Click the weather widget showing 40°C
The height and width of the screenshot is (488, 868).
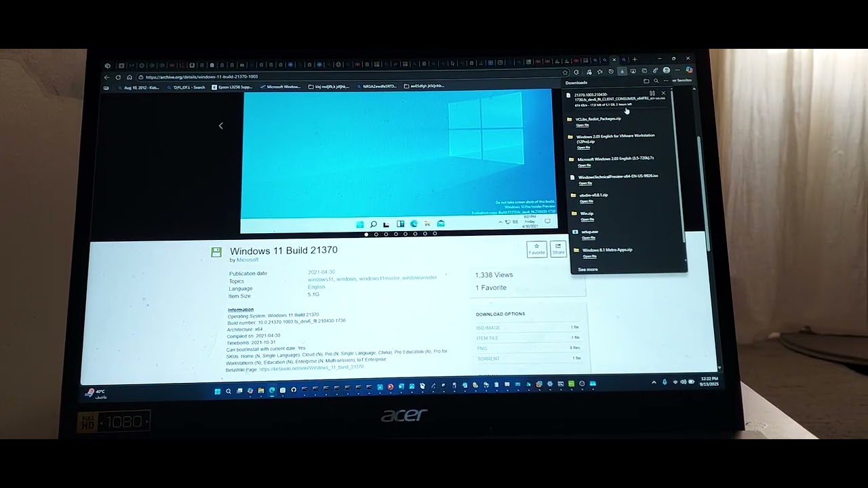96,393
